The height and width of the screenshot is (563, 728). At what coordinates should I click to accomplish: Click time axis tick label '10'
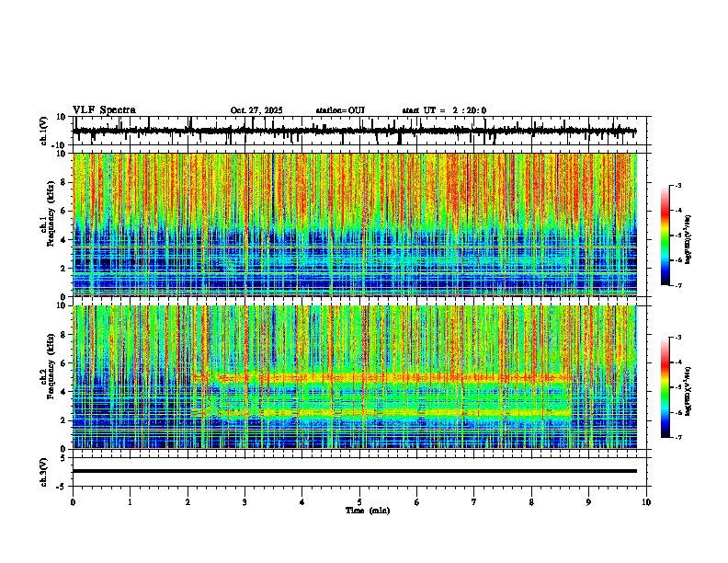coord(646,502)
